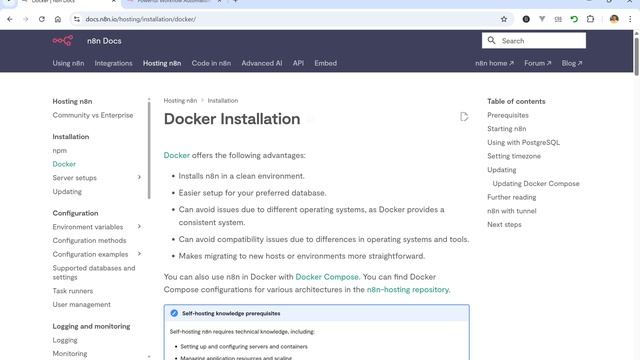Open n8n home external link
The image size is (640, 360).
pos(494,63)
